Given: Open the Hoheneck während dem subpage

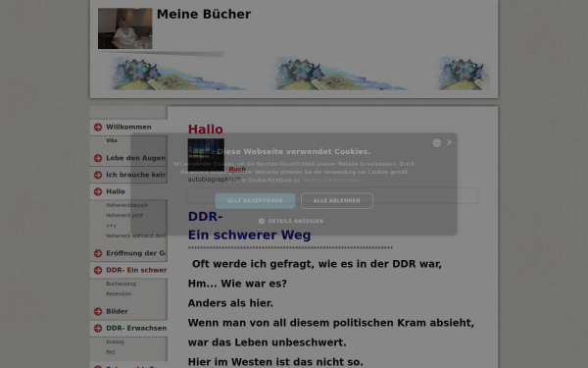Looking at the screenshot, I should (x=136, y=236).
